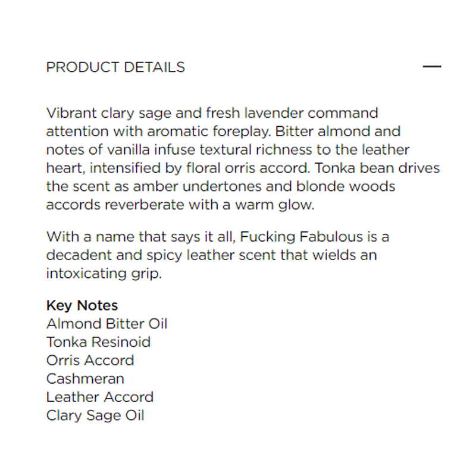The image size is (476, 476).
Task: Select the Almond Bitter Oil note
Action: pos(107,324)
